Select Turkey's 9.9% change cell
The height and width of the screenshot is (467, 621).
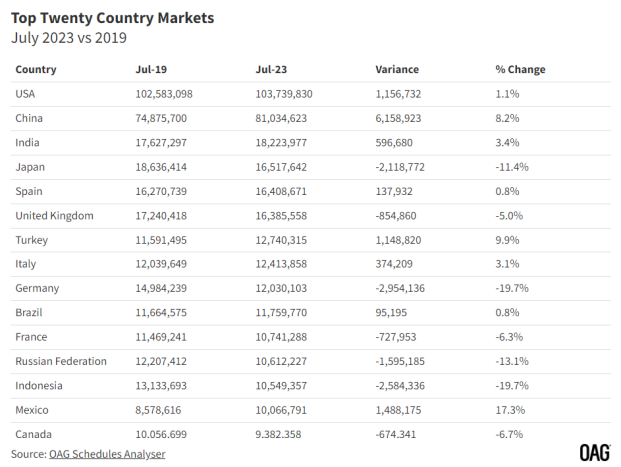(x=507, y=240)
